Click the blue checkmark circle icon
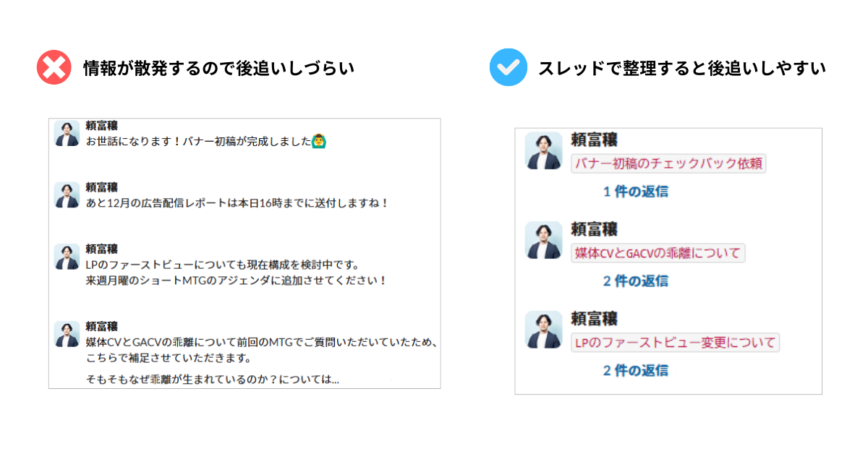868x454 pixels. coord(508,68)
